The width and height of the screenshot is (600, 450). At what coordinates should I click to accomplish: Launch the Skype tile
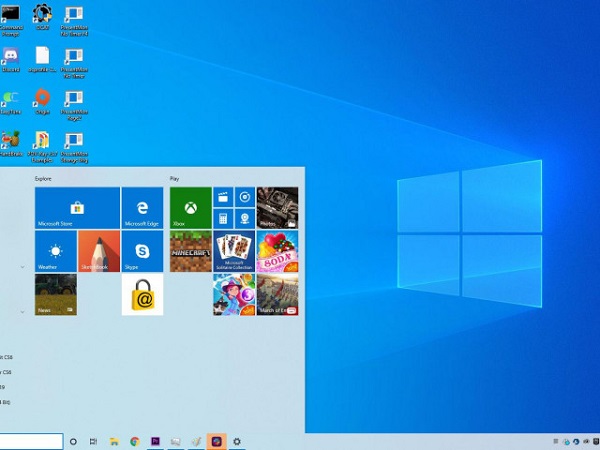(x=142, y=251)
